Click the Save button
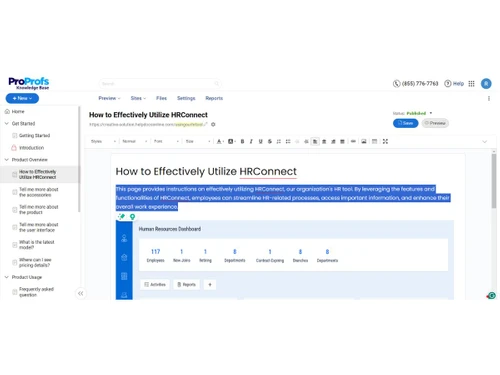500x375 pixels. pyautogui.click(x=405, y=123)
